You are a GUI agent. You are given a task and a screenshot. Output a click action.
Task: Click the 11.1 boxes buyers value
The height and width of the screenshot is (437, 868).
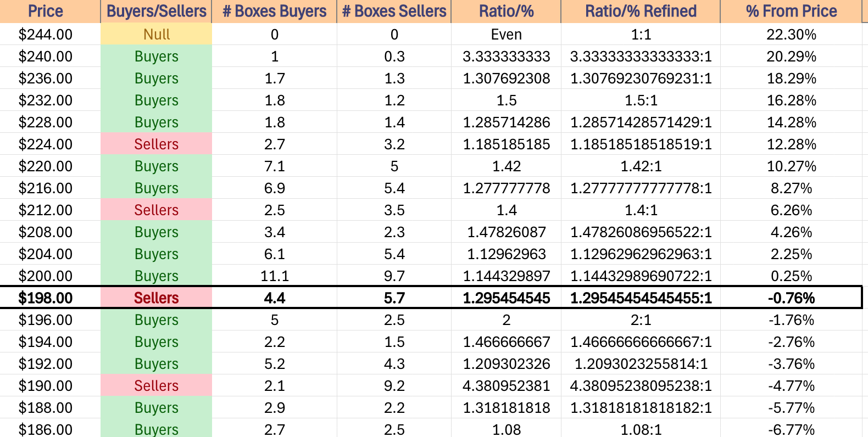274,276
